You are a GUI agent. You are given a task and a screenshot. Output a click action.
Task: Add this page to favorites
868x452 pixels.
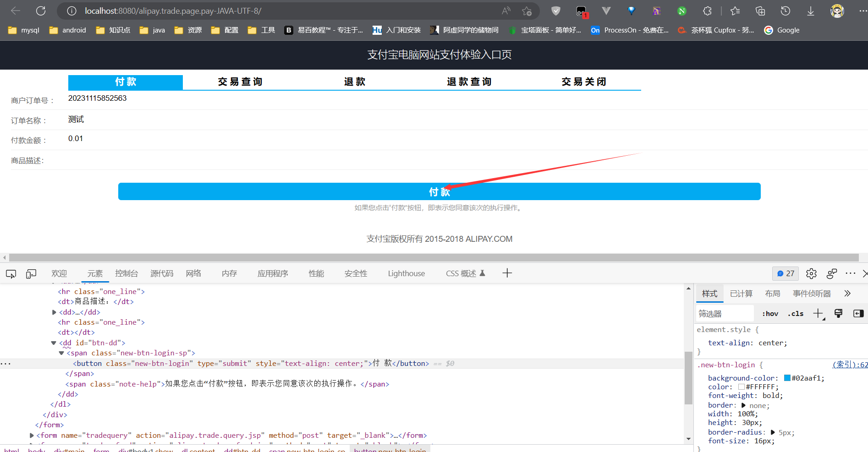coord(527,11)
